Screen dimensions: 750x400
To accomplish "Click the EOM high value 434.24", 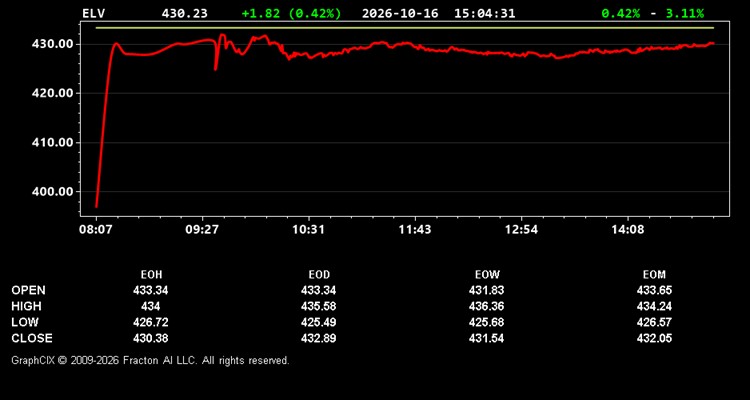I will pos(654,306).
